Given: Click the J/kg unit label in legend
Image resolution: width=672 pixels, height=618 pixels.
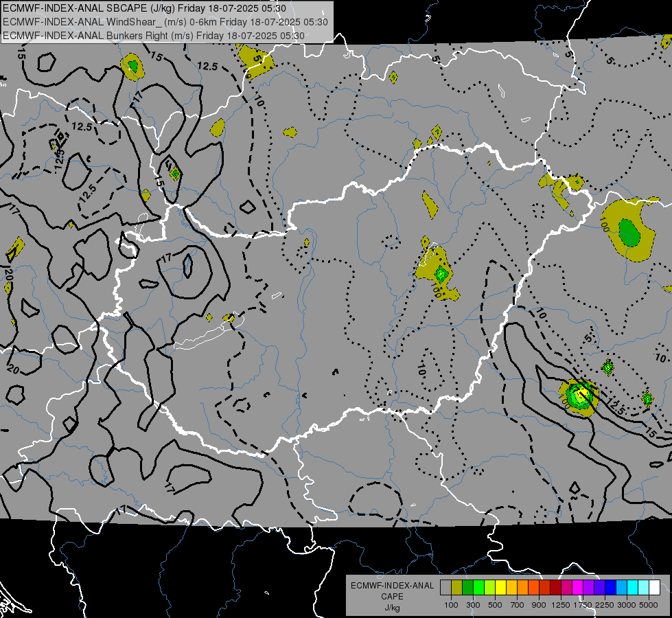Looking at the screenshot, I should tap(392, 608).
